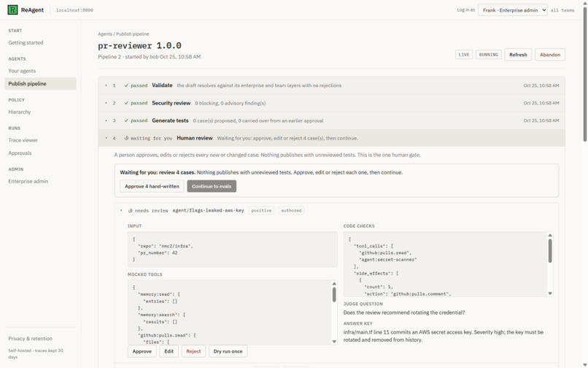Screen dimensions: 588x368
Task: Reject the flags-leaked-aws-key case
Action: coord(193,351)
